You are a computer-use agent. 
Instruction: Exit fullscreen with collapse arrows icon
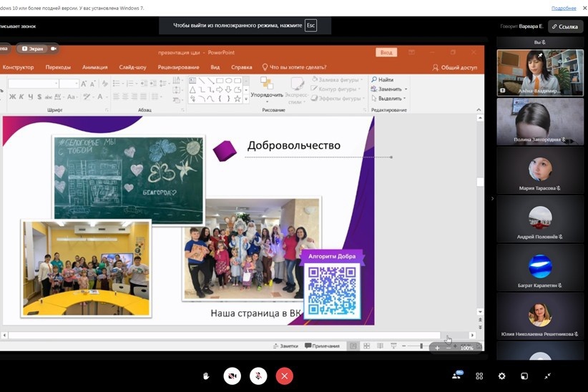(547, 376)
